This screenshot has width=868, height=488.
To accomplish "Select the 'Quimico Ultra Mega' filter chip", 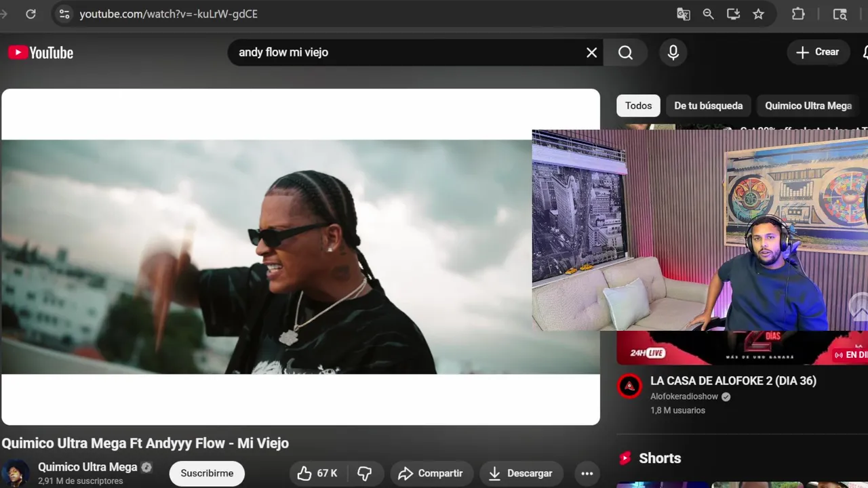I will pos(808,106).
